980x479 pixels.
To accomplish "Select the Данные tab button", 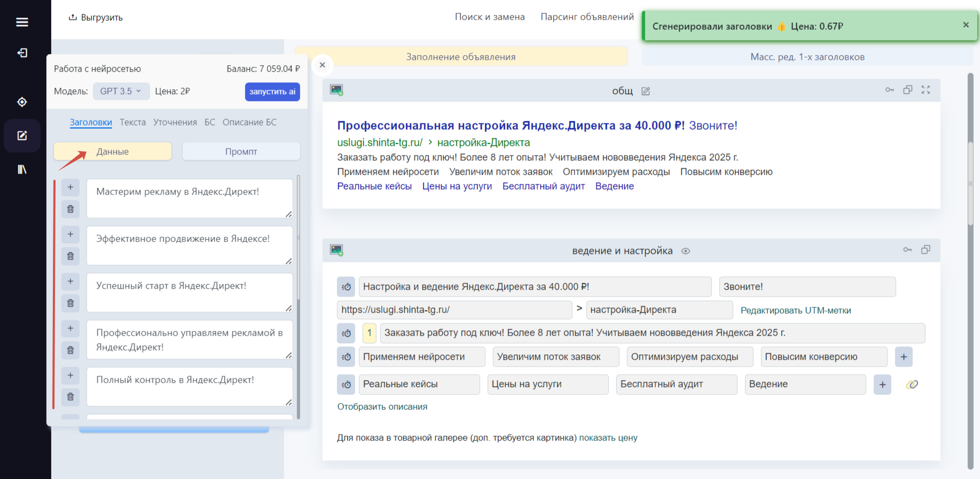I will click(x=113, y=151).
